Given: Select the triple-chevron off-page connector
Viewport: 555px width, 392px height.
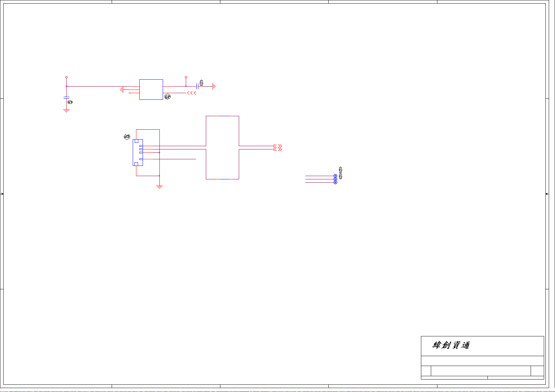Looking at the screenshot, I should point(191,93).
